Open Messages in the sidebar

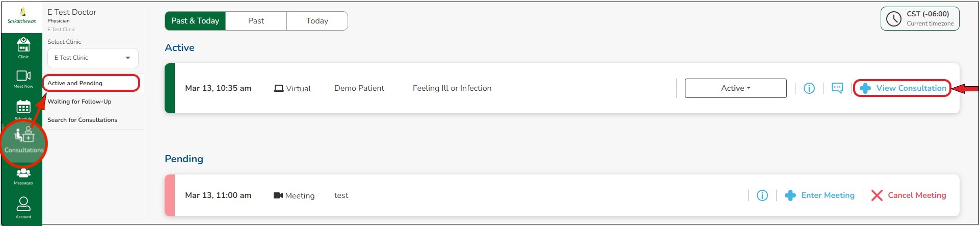pos(23,175)
